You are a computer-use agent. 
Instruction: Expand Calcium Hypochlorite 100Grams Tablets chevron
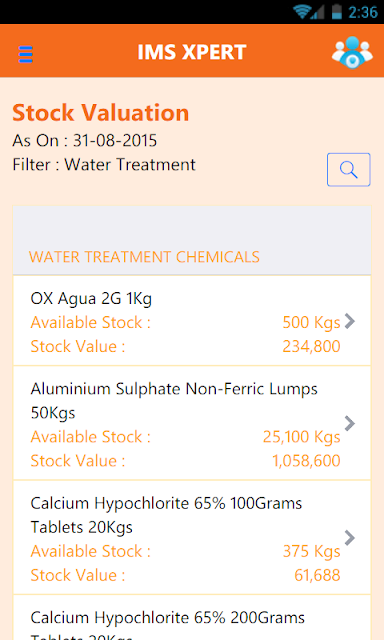point(350,538)
